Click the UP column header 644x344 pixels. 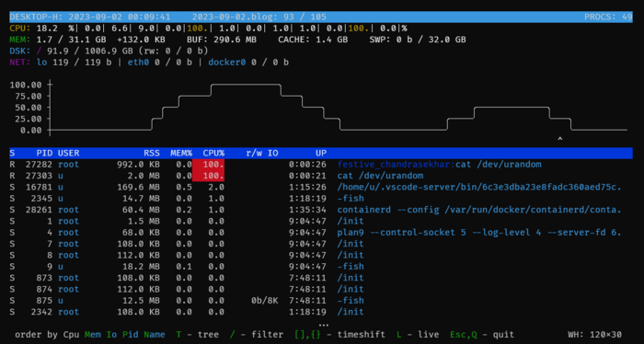(321, 153)
